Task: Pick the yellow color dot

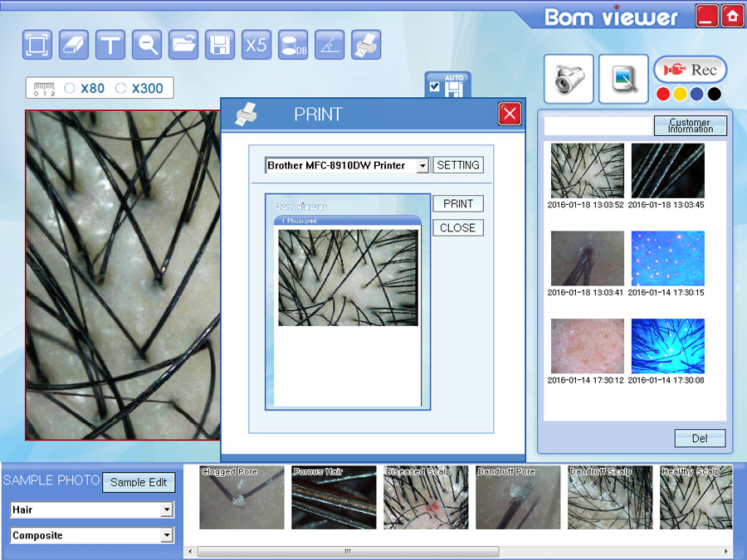Action: tap(680, 94)
